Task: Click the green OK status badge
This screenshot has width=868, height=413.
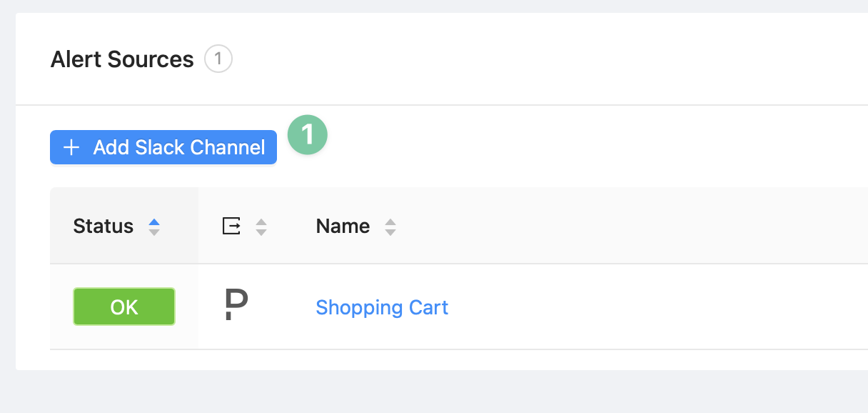Action: pyautogui.click(x=124, y=307)
